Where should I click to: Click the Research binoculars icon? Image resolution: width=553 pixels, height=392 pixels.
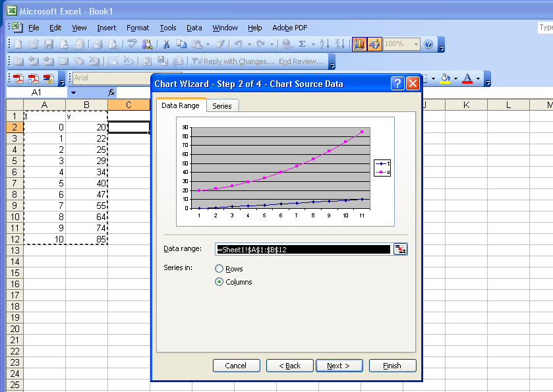click(148, 44)
